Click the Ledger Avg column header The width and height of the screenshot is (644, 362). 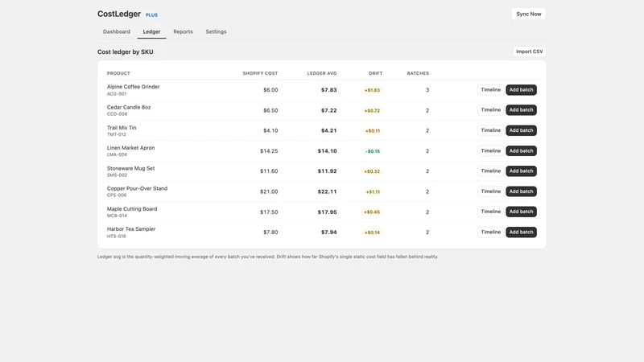point(322,73)
